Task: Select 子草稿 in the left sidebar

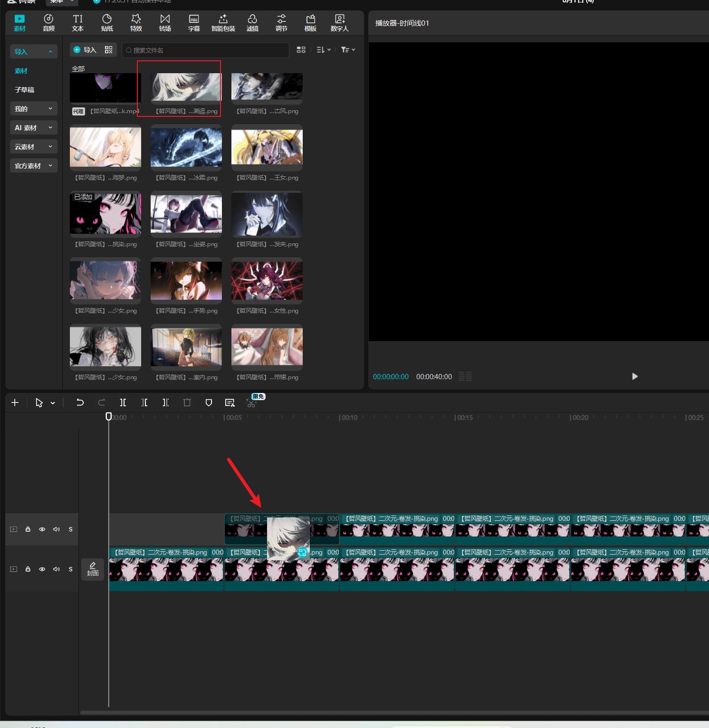Action: coord(24,90)
